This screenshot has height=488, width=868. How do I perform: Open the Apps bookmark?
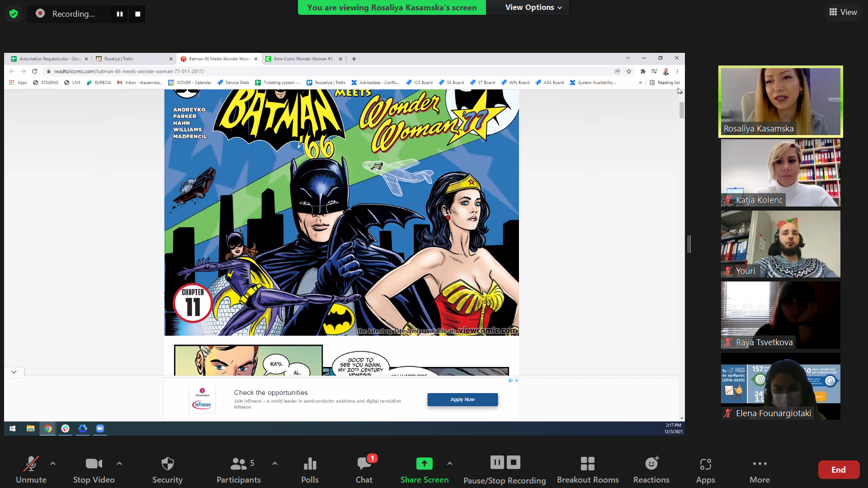click(18, 83)
